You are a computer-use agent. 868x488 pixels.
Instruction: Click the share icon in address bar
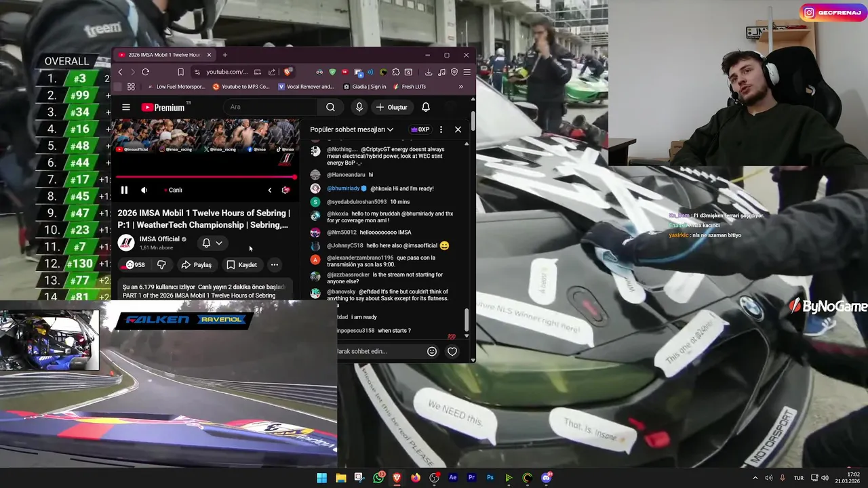click(x=272, y=72)
